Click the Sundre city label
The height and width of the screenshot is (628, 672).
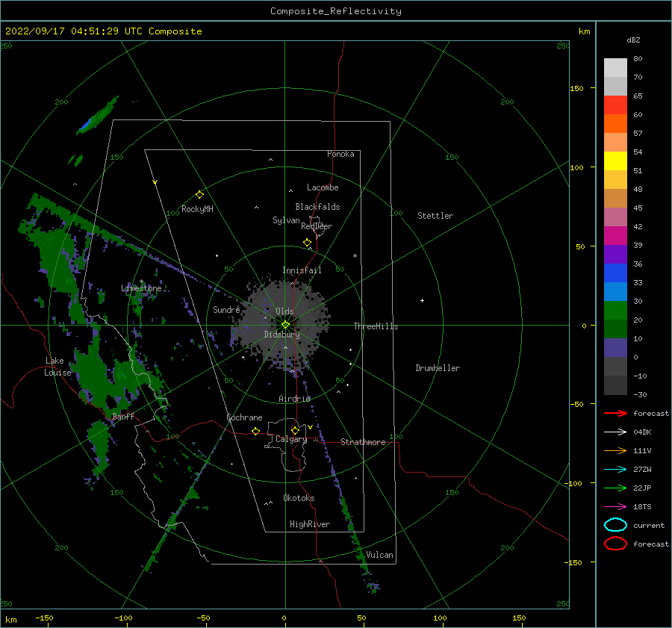coord(226,309)
